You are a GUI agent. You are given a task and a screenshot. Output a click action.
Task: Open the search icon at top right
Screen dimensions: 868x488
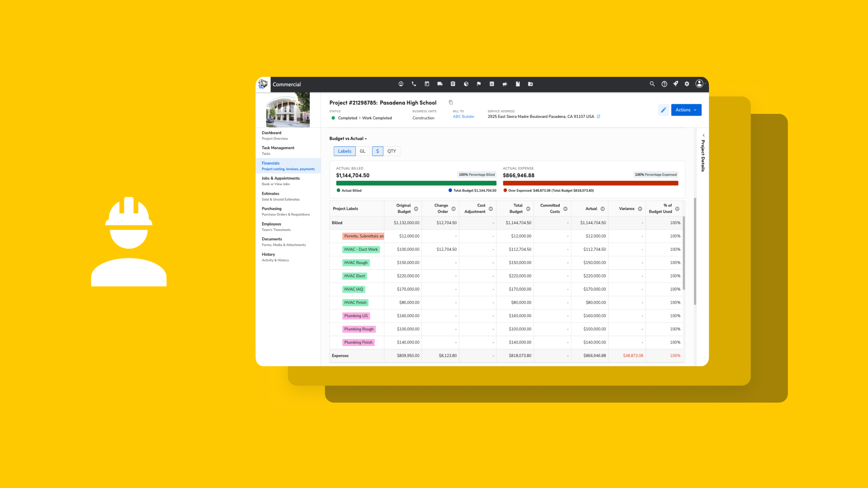[652, 84]
